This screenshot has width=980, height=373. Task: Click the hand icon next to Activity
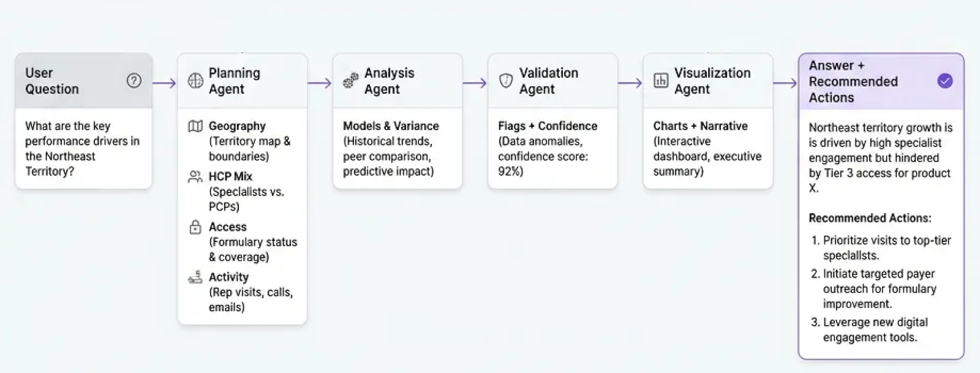pos(195,277)
